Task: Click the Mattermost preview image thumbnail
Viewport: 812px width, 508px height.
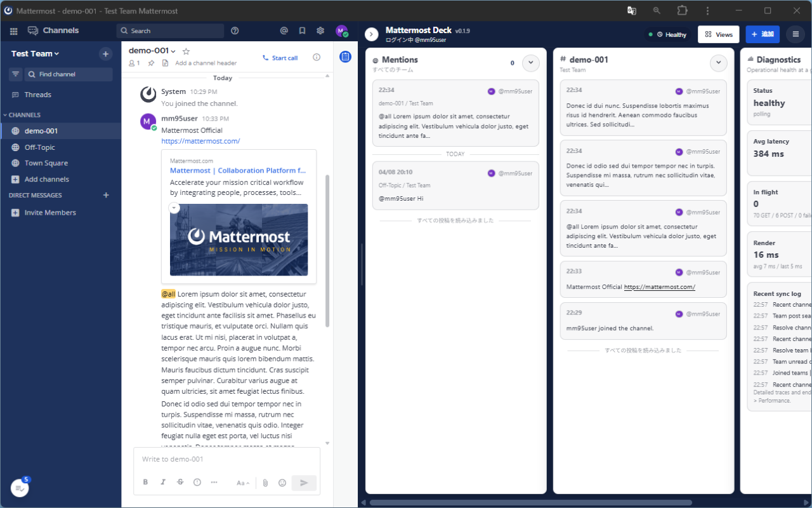Action: click(239, 239)
